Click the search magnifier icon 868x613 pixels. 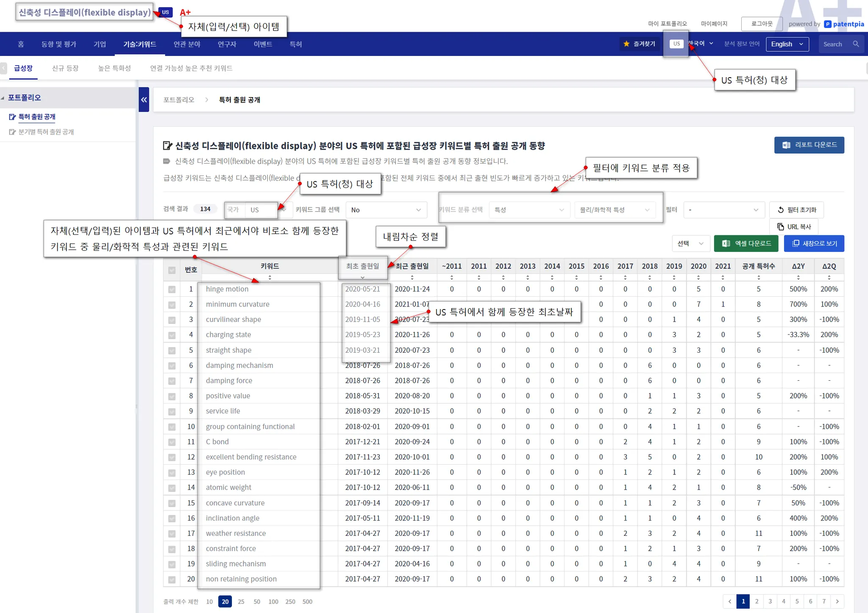pos(856,44)
